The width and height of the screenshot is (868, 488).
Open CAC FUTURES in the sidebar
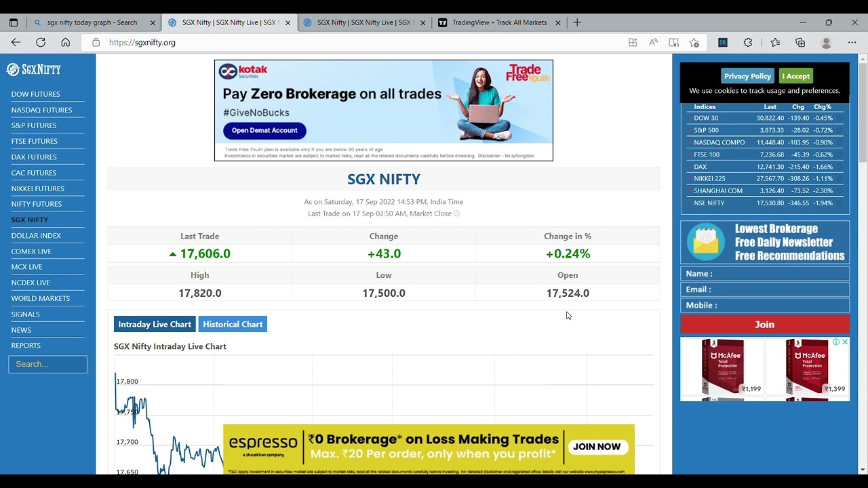pos(34,173)
